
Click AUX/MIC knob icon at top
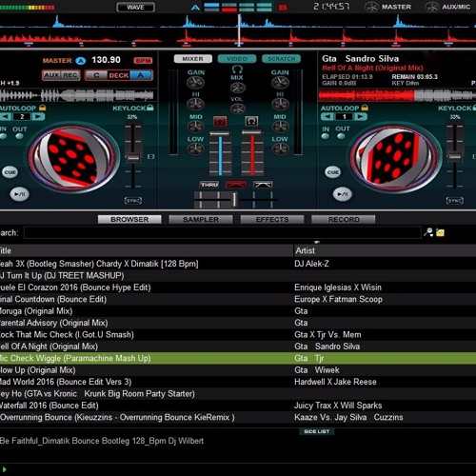coord(431,7)
